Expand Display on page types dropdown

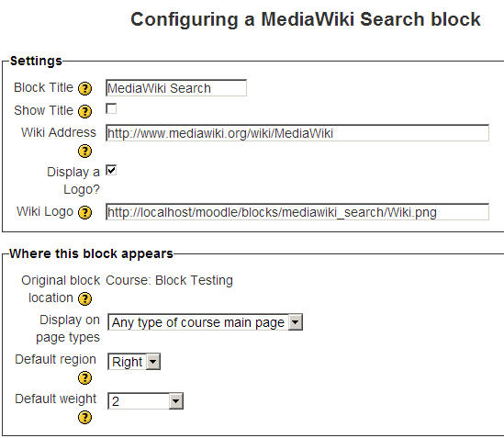coord(205,322)
